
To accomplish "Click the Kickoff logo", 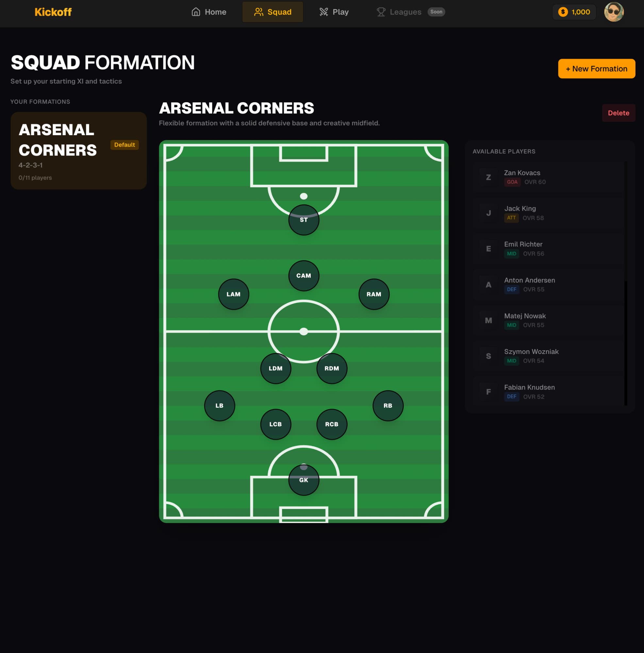I will coord(53,12).
